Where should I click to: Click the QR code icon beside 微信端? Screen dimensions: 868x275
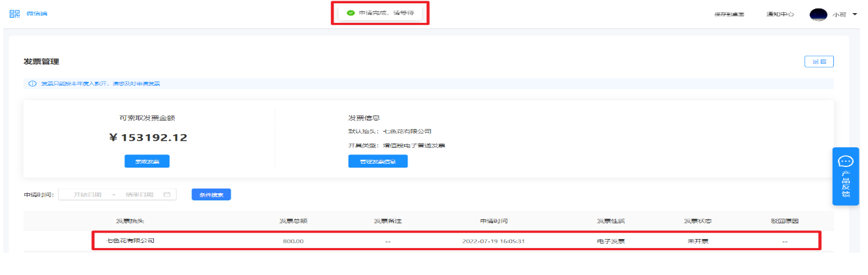[14, 14]
